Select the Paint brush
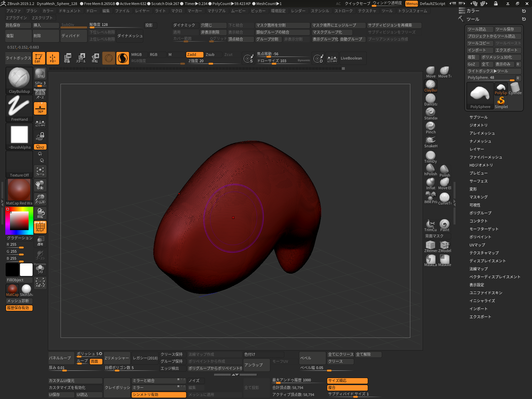The width and height of the screenshot is (532, 399). (x=445, y=225)
